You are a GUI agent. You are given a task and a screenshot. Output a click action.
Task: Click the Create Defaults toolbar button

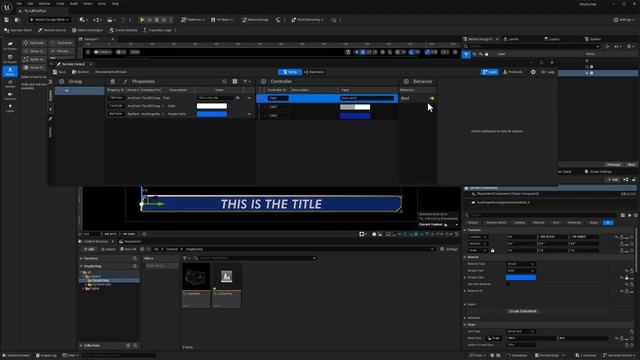click(x=123, y=30)
